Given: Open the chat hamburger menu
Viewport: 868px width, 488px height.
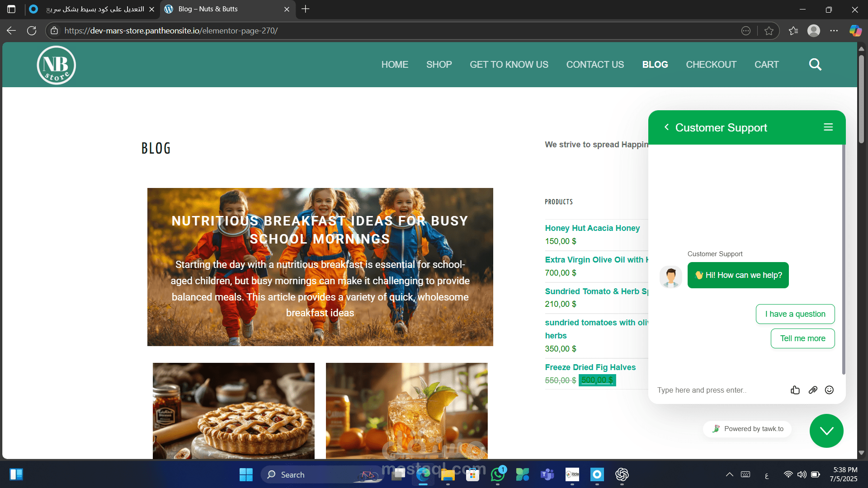Looking at the screenshot, I should pos(828,127).
